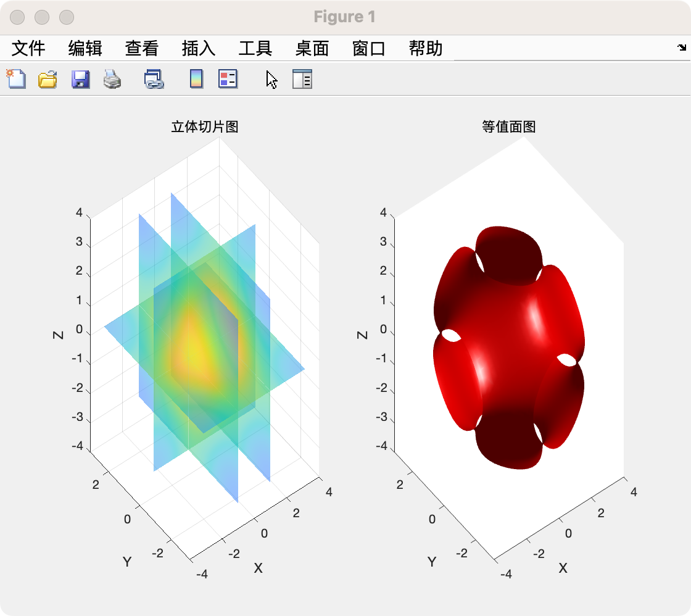This screenshot has height=616, width=691.
Task: Minimize the Figure 1 window
Action: 42,17
